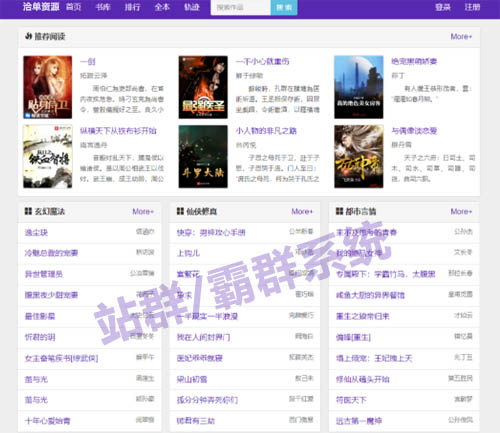Open 医妃乖乖就寝 list entry
The height and width of the screenshot is (433, 500).
pos(199,358)
